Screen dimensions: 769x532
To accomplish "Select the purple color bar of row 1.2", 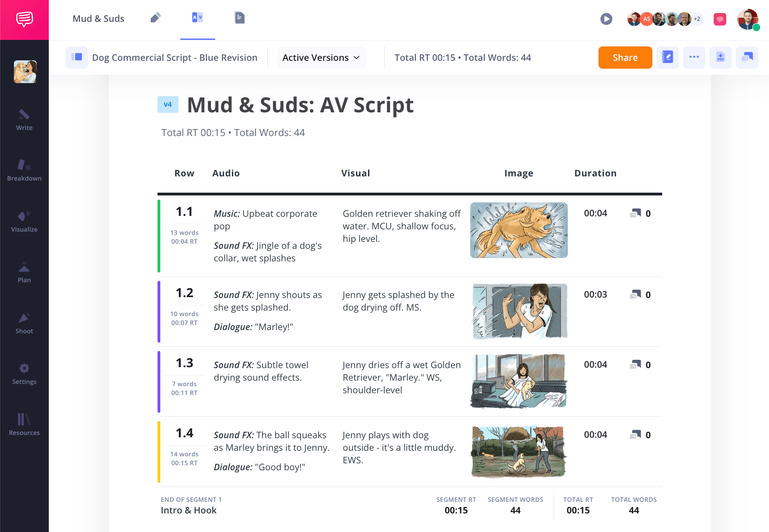I will click(159, 311).
